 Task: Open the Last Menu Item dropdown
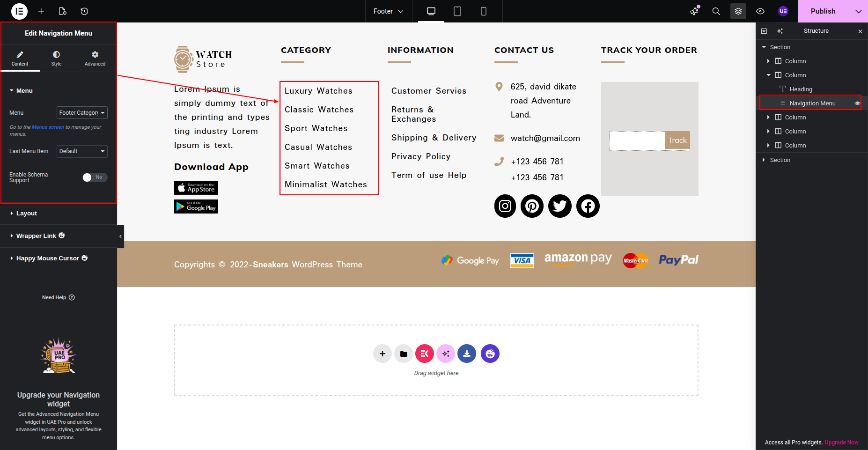82,151
